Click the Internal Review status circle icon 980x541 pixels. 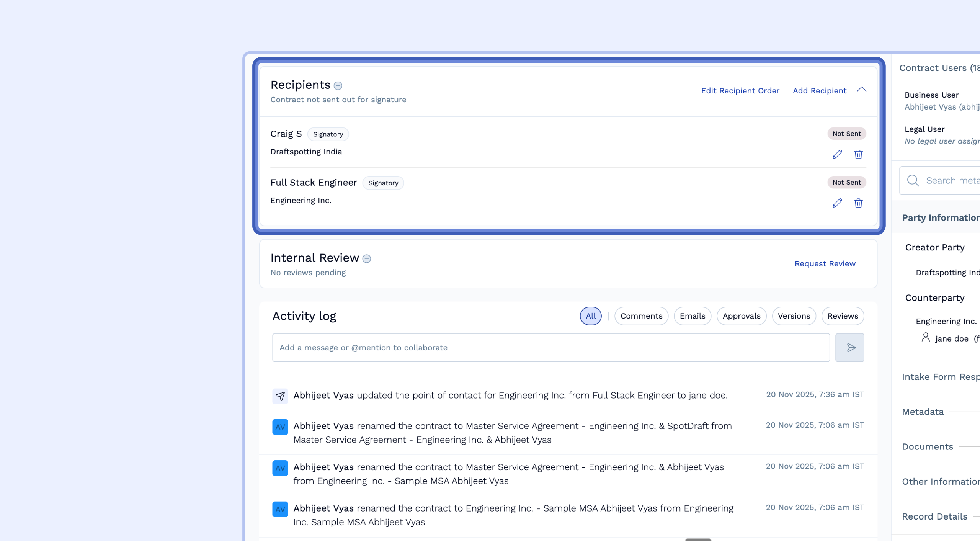(366, 259)
